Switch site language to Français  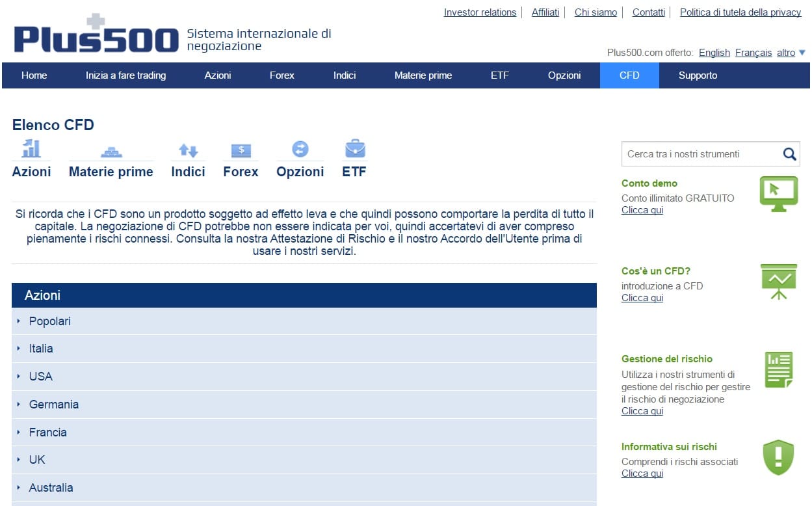pos(753,53)
